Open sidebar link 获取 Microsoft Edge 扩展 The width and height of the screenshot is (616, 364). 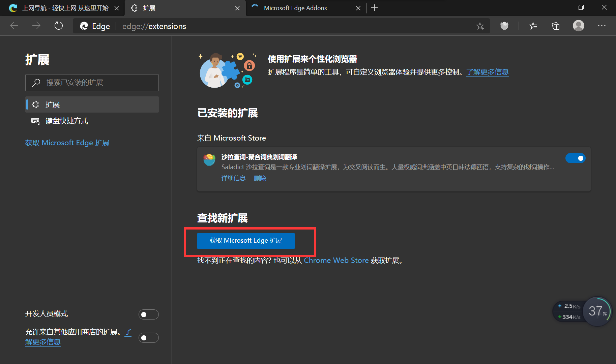click(67, 143)
